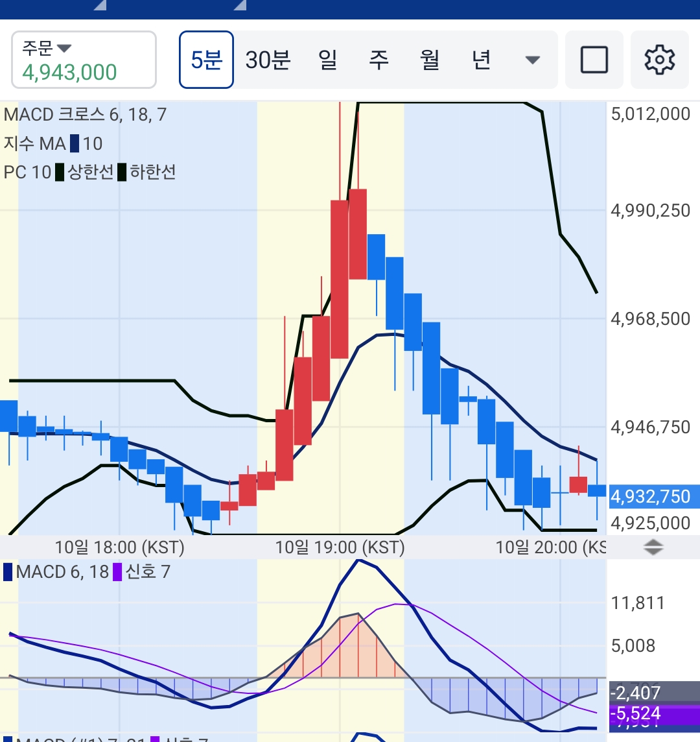
Task: Switch to the 30분 interval tab
Action: 268,60
